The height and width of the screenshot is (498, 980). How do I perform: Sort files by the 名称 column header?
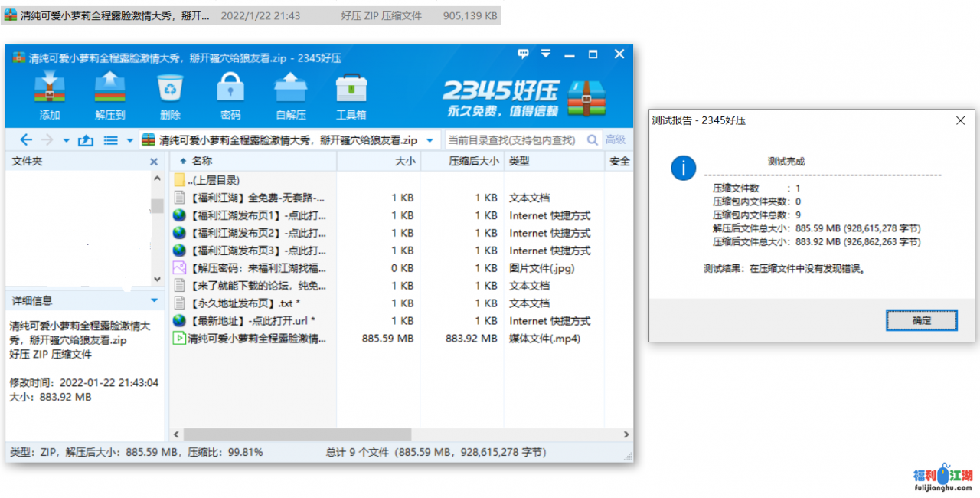(x=202, y=161)
